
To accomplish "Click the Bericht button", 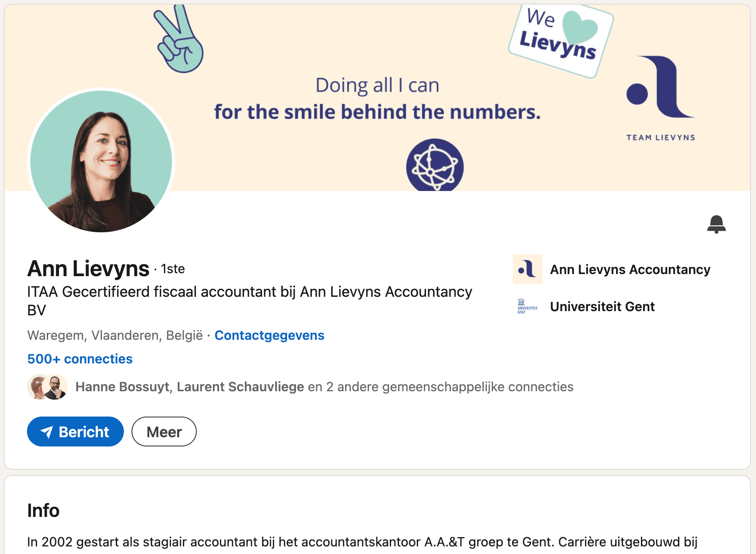I will coord(75,432).
